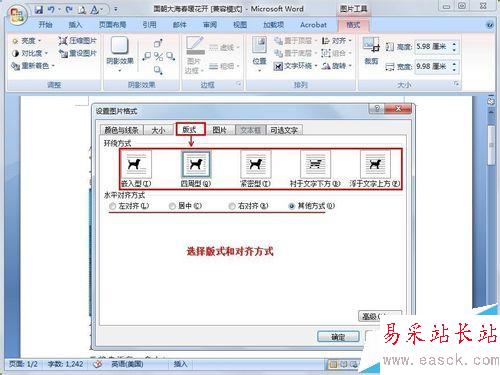
Task: Increase height using spinner up arrow
Action: point(454,44)
